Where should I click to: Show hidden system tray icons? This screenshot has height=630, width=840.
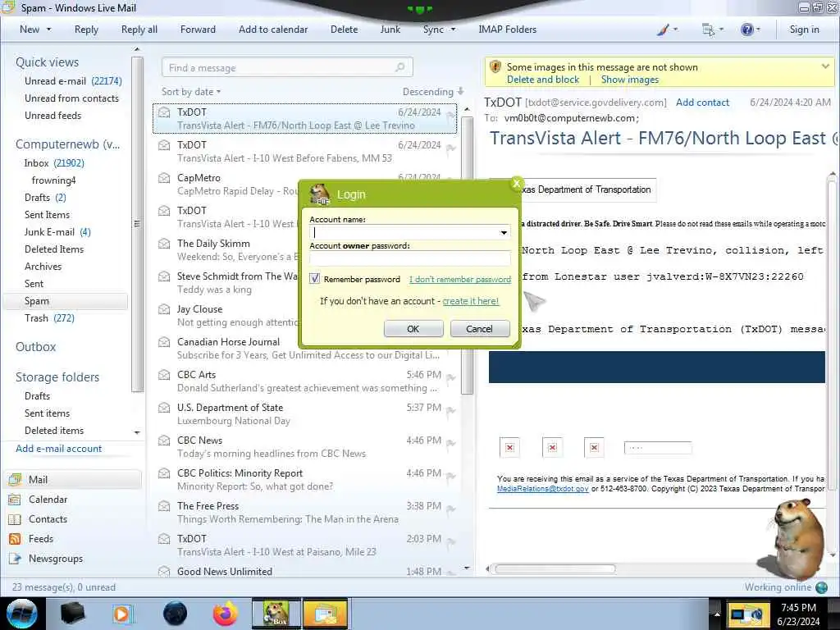[717, 614]
